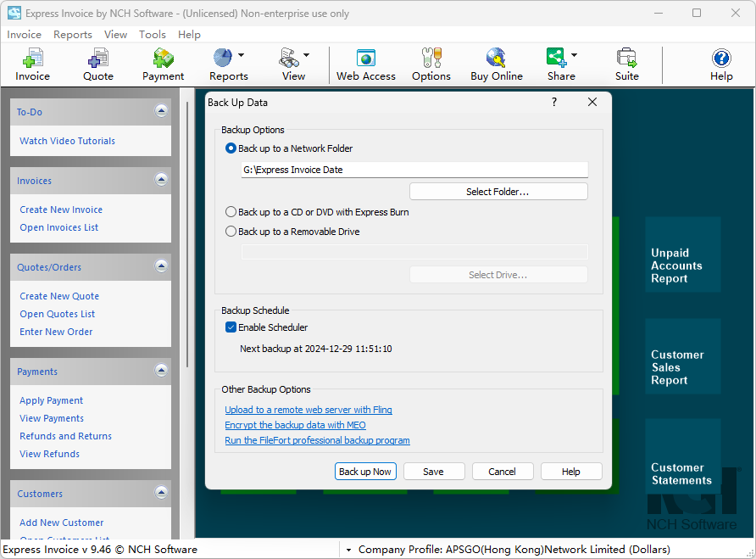756x559 pixels.
Task: Open the View menu in menu bar
Action: pos(116,35)
